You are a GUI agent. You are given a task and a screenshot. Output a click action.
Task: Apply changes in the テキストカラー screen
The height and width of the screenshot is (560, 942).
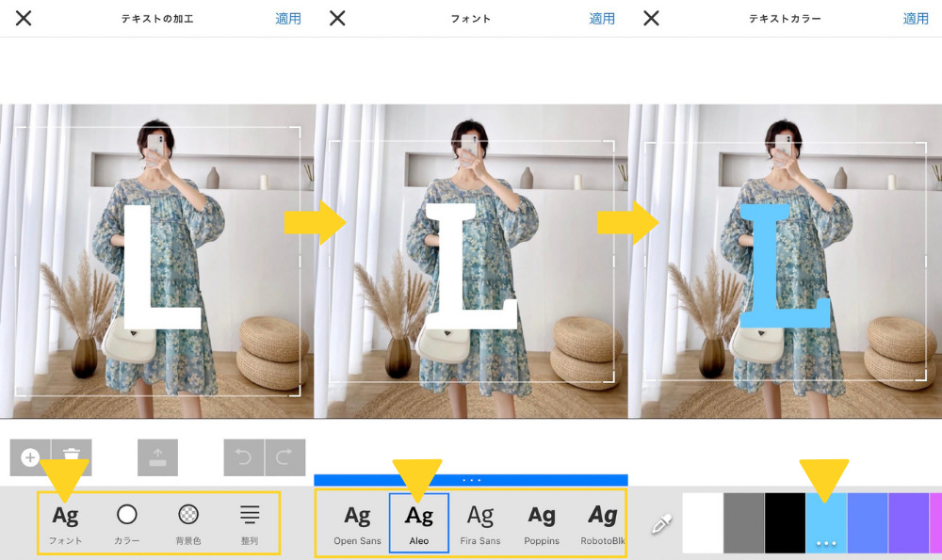click(916, 19)
